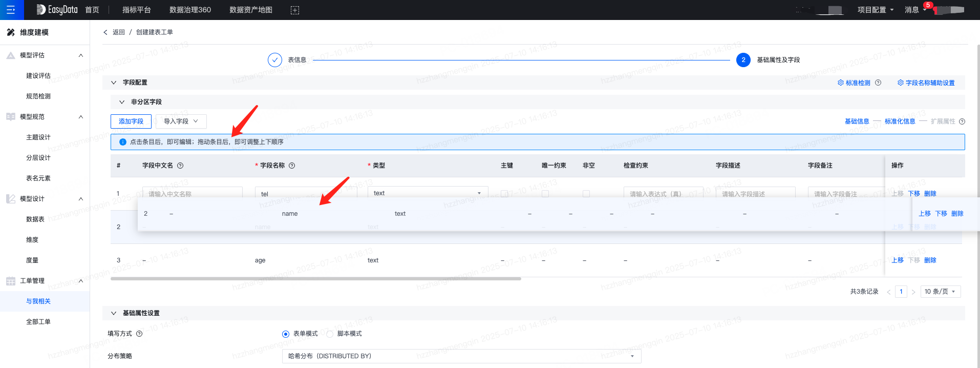Check the 主键 checkbox in row 1
The width and height of the screenshot is (980, 368).
pyautogui.click(x=504, y=193)
